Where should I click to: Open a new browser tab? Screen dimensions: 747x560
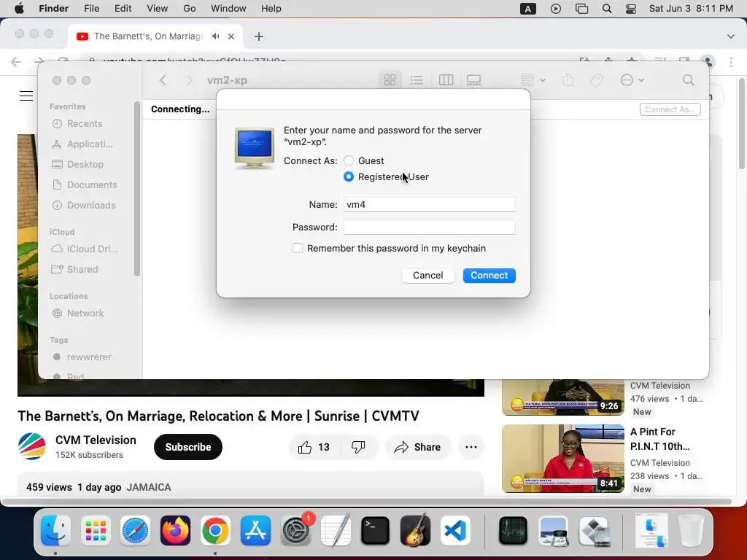tap(259, 36)
